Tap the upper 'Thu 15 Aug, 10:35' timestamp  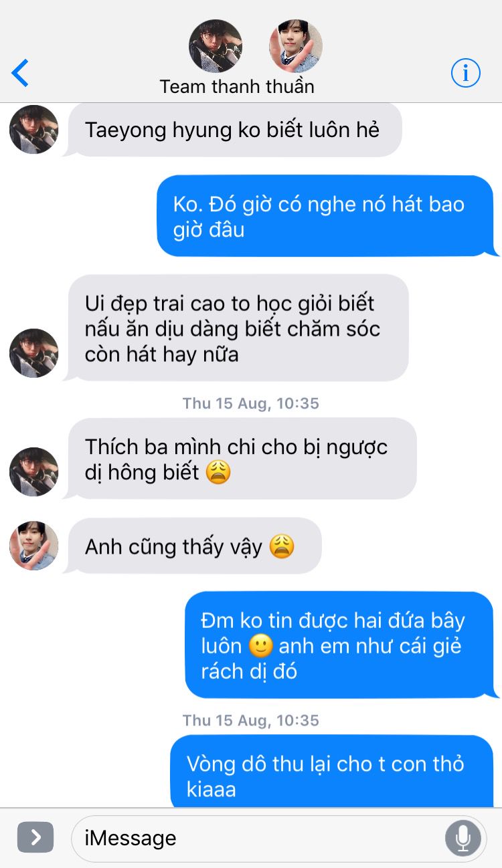click(x=251, y=403)
